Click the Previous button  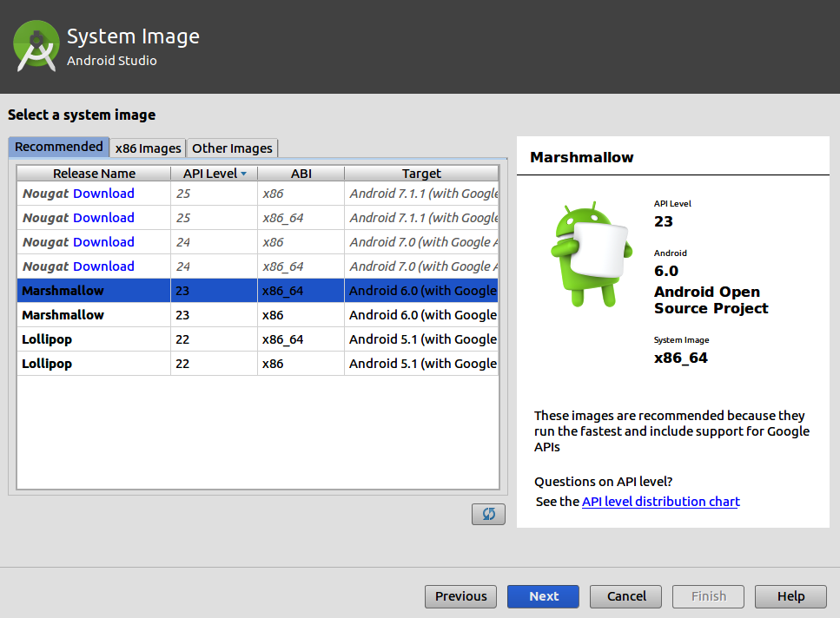460,596
